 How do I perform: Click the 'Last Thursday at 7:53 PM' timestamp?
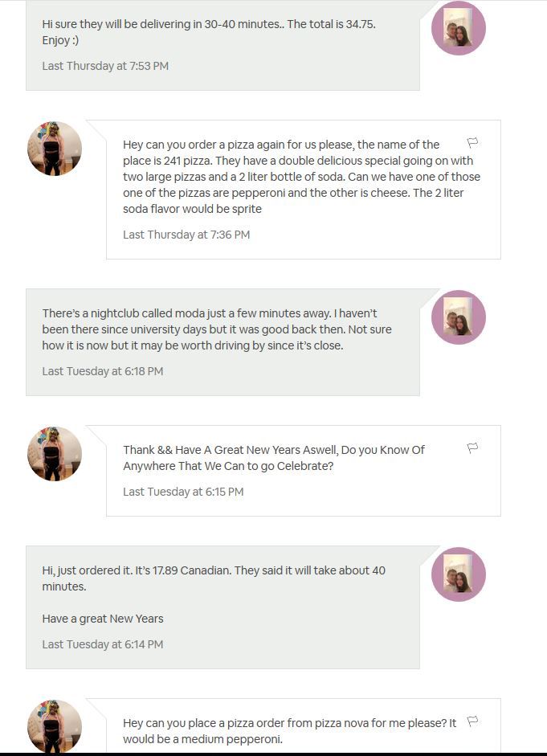pos(105,66)
